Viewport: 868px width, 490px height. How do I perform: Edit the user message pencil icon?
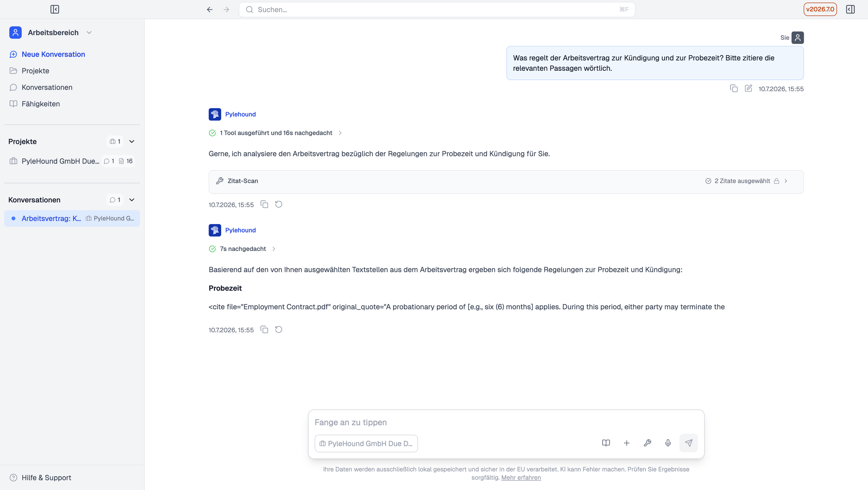(748, 89)
